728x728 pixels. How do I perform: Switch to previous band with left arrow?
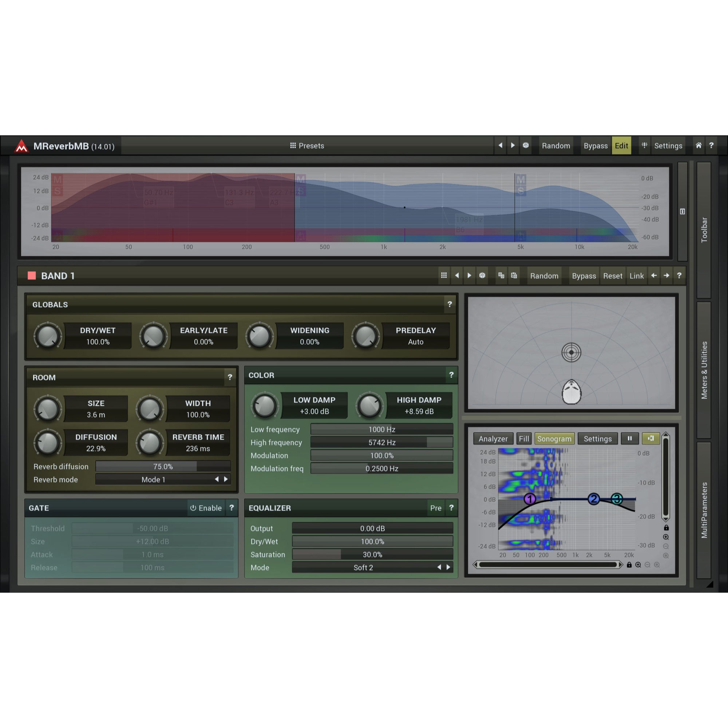pos(654,276)
